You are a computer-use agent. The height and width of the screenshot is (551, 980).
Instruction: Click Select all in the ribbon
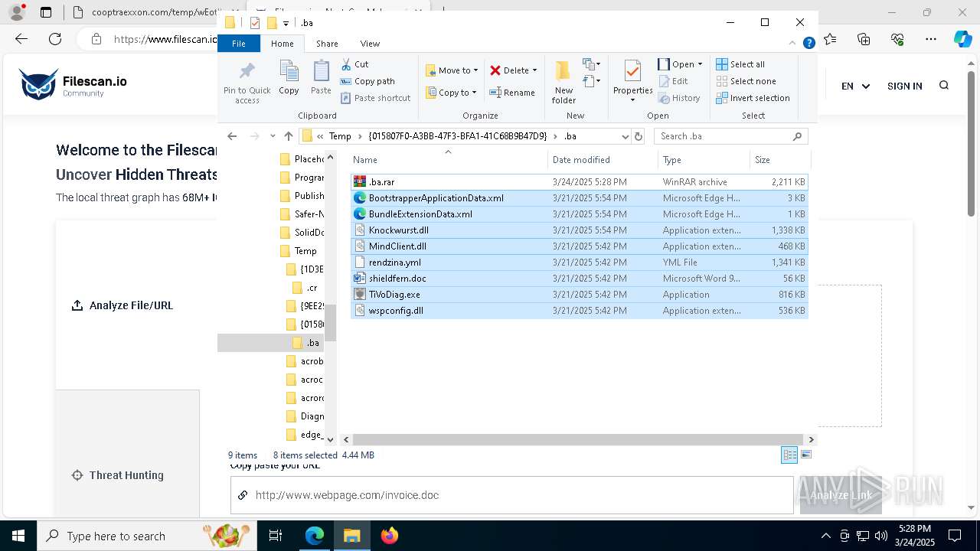tap(740, 64)
